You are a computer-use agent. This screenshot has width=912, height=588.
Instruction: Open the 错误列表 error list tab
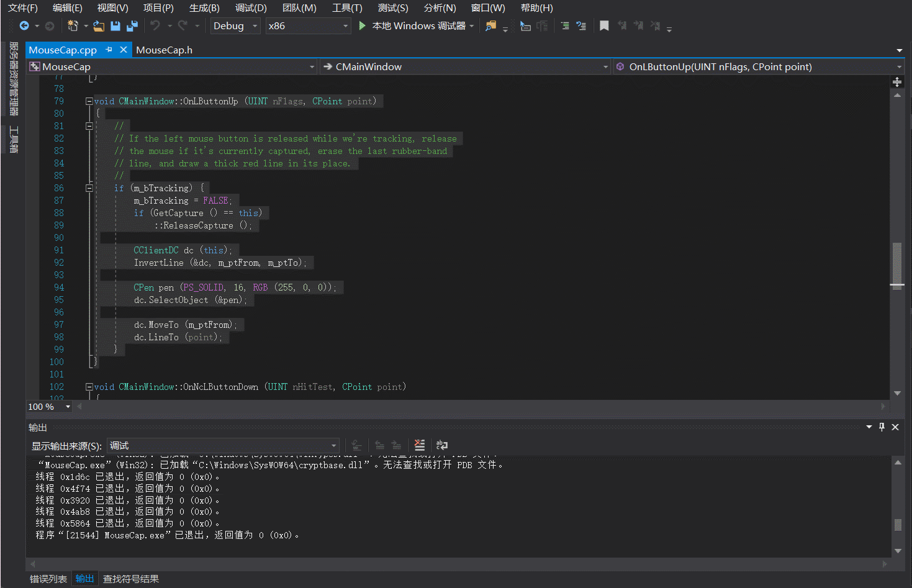click(x=48, y=579)
